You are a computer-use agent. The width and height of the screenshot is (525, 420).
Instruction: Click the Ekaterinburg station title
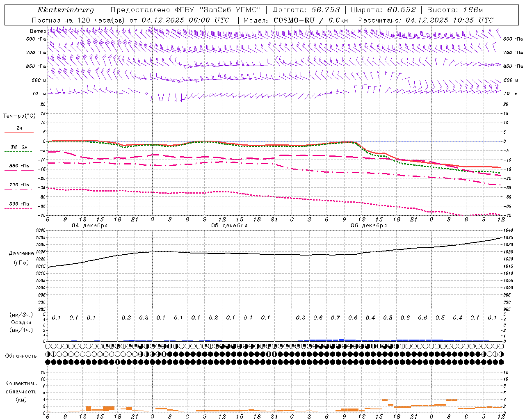(65, 10)
